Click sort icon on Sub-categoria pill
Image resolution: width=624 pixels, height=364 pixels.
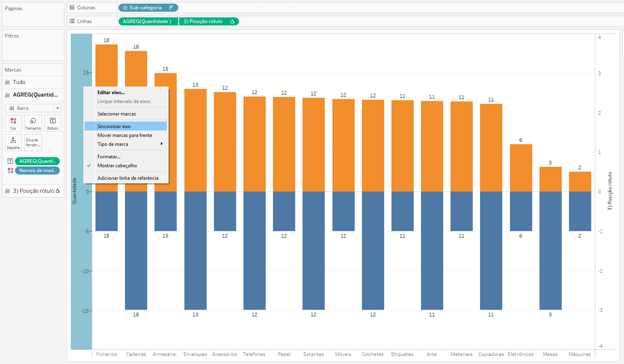tap(171, 8)
